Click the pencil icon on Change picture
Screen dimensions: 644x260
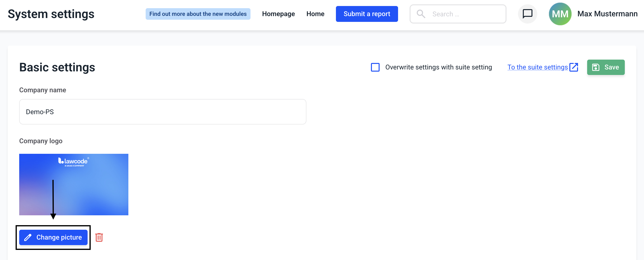point(28,237)
